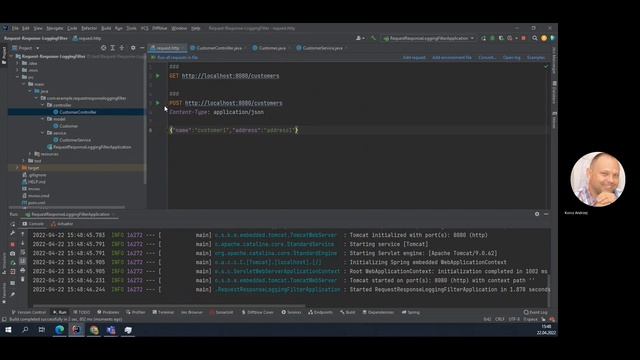Viewport: 640px width, 360px height.
Task: Collapse the src folder
Action: coord(18,77)
